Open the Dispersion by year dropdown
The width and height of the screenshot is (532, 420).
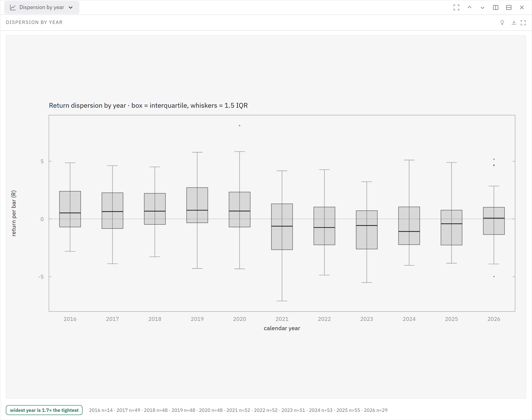click(42, 7)
